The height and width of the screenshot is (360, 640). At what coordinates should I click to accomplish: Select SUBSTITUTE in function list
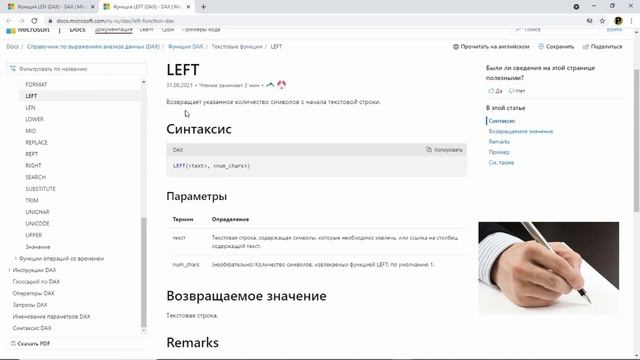(x=40, y=189)
